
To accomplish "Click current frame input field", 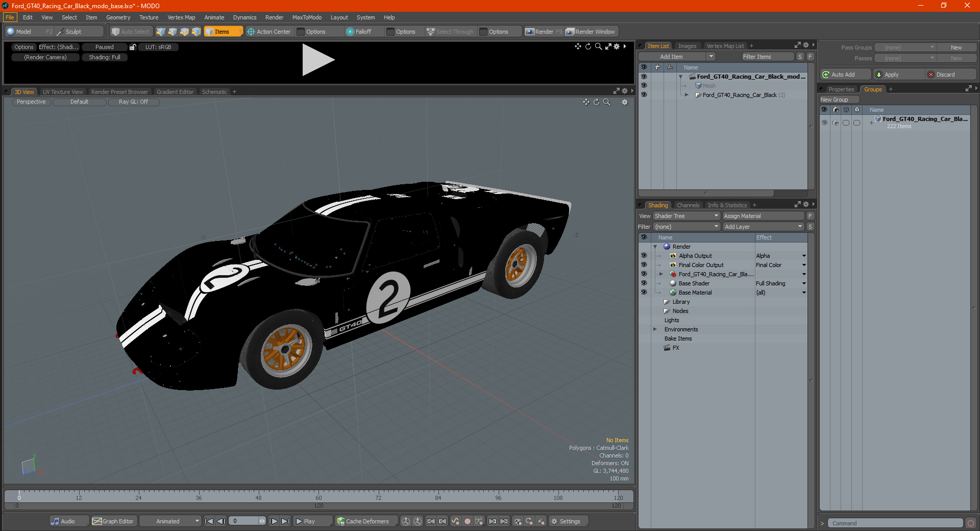I will tap(243, 521).
